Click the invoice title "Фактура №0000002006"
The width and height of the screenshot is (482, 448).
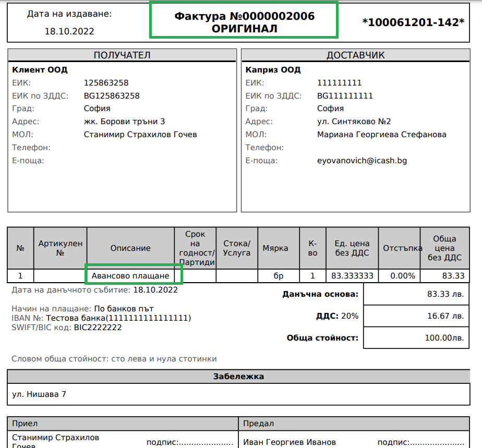(x=244, y=16)
